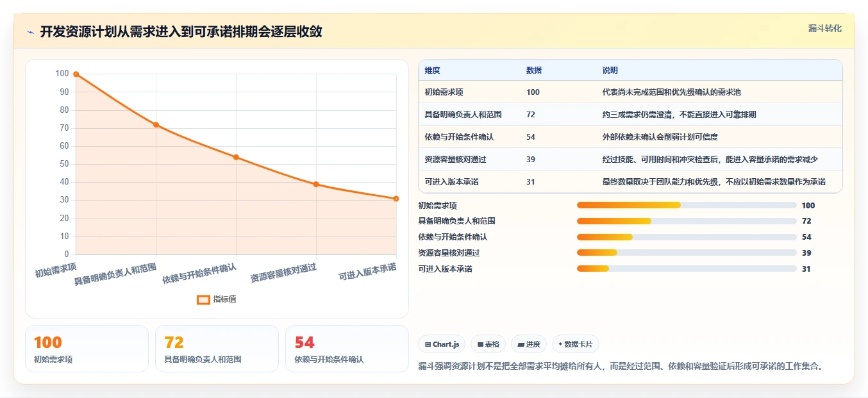Click the chart data point at 54
The image size is (868, 398).
[x=236, y=157]
